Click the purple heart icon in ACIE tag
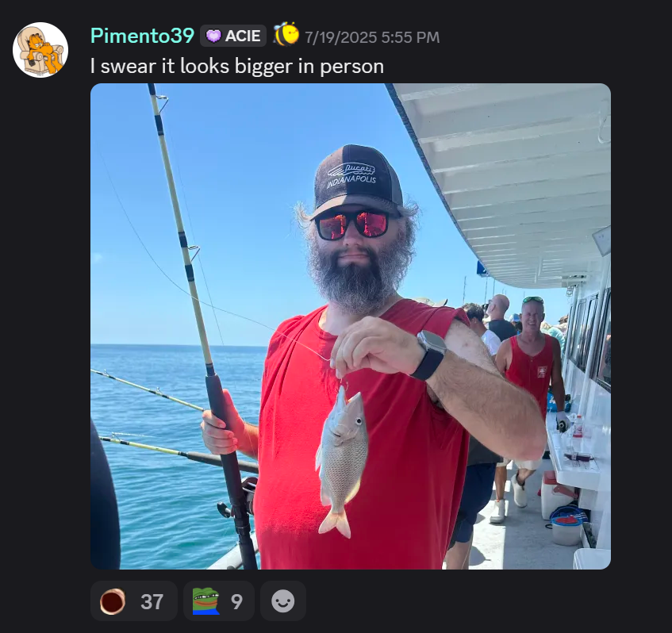Screen dimensions: 672x633 pyautogui.click(x=213, y=36)
